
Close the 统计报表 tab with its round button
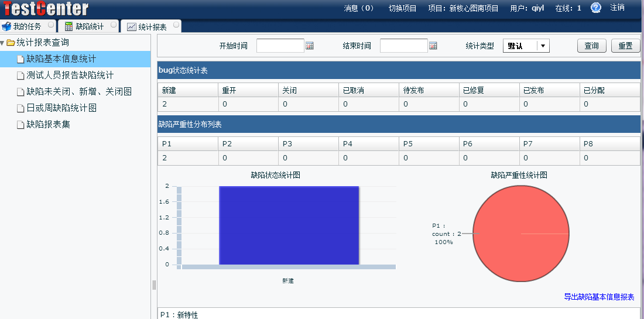point(175,25)
